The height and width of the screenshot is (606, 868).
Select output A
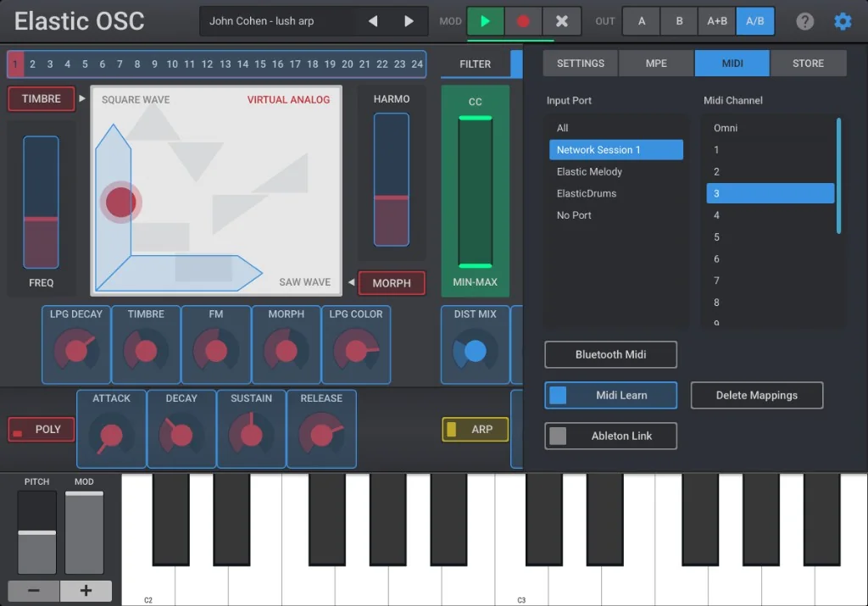pos(641,21)
